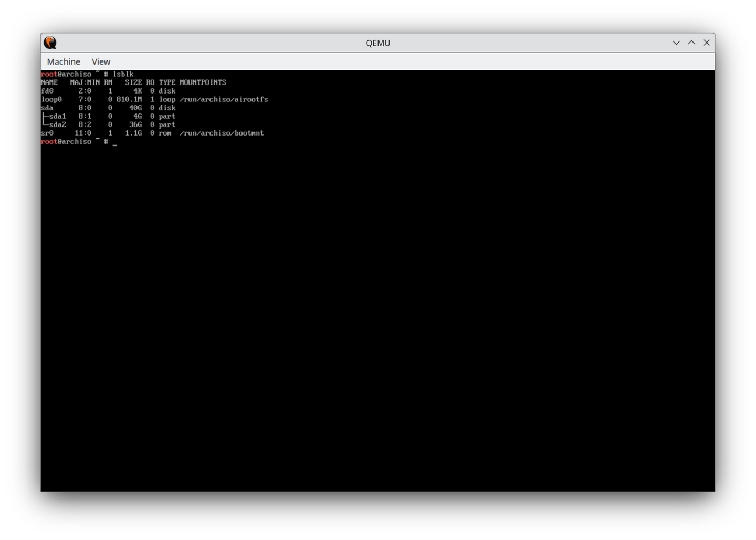Click the upward chevron maximize icon
The height and width of the screenshot is (540, 756).
coord(691,43)
